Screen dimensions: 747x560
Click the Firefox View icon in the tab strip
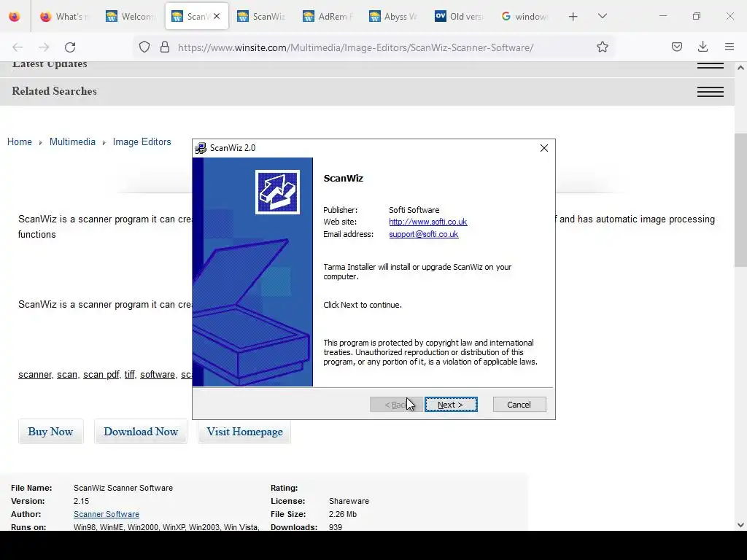point(15,17)
